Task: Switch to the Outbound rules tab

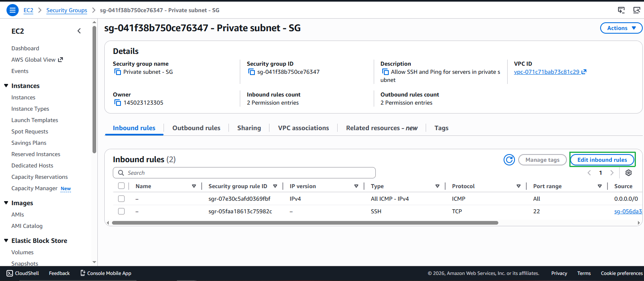Action: point(196,128)
